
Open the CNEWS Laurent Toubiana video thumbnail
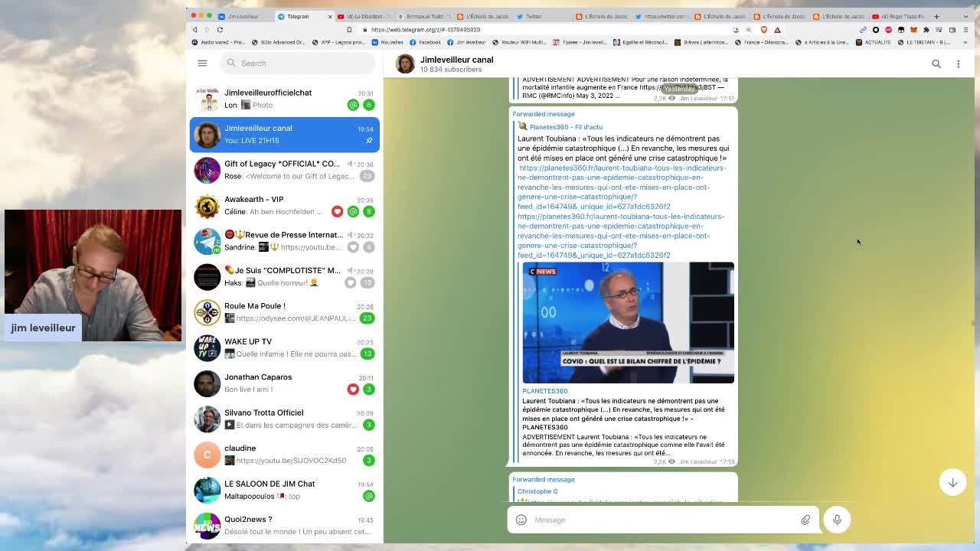tap(628, 322)
